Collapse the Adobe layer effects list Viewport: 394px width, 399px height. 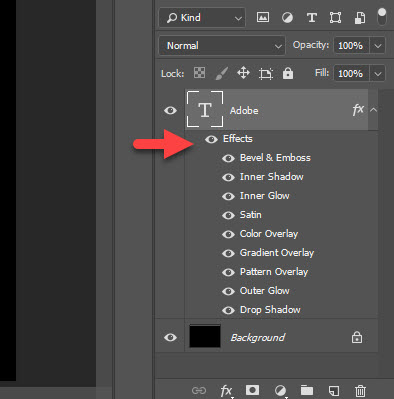click(x=373, y=110)
